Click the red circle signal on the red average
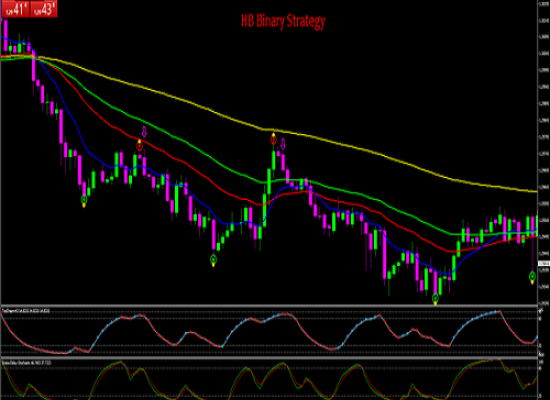 140,146
